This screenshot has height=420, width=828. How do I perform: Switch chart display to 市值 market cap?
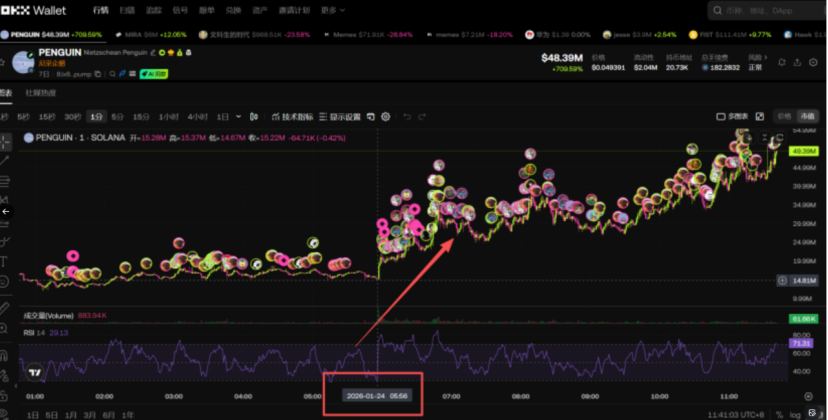[807, 116]
